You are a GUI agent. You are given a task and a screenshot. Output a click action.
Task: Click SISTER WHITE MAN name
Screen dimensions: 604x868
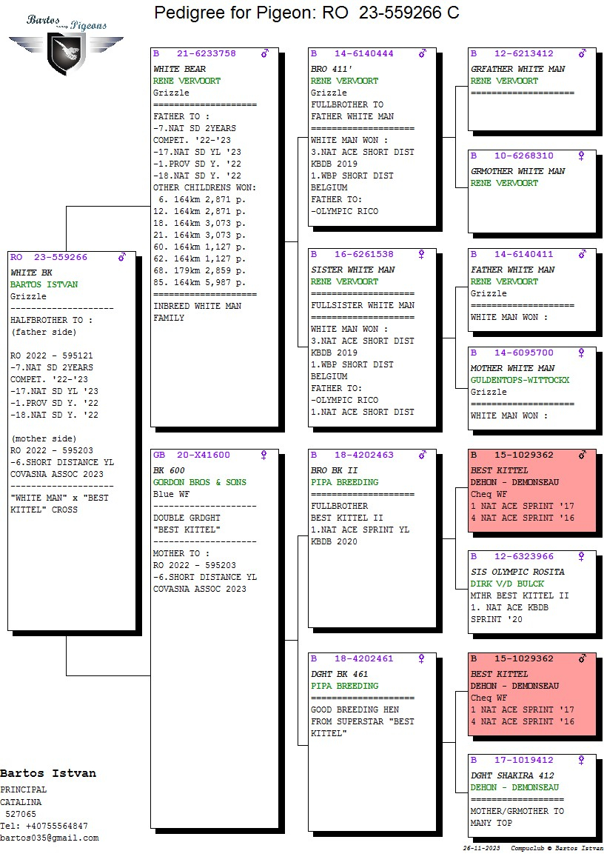pyautogui.click(x=353, y=270)
